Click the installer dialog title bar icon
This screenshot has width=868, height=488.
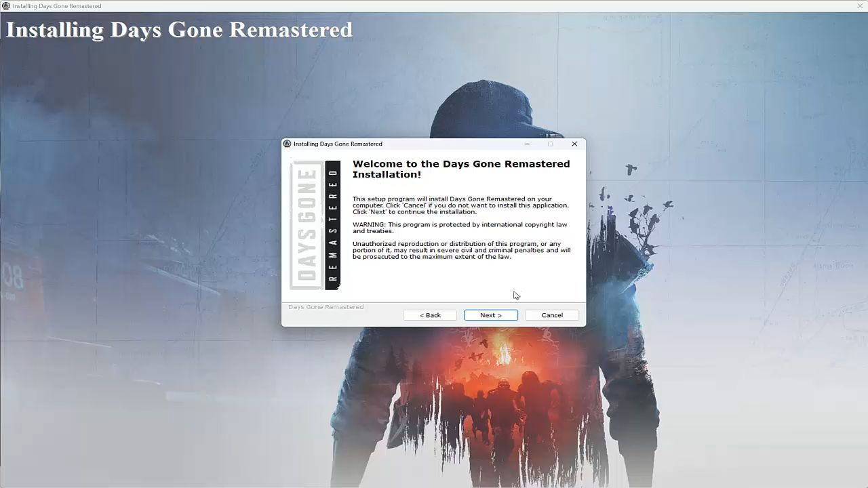click(288, 144)
